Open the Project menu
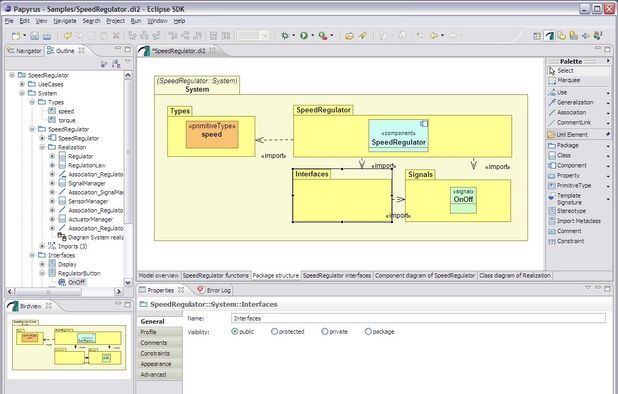Viewport: 618px width, 394px height. coord(115,21)
